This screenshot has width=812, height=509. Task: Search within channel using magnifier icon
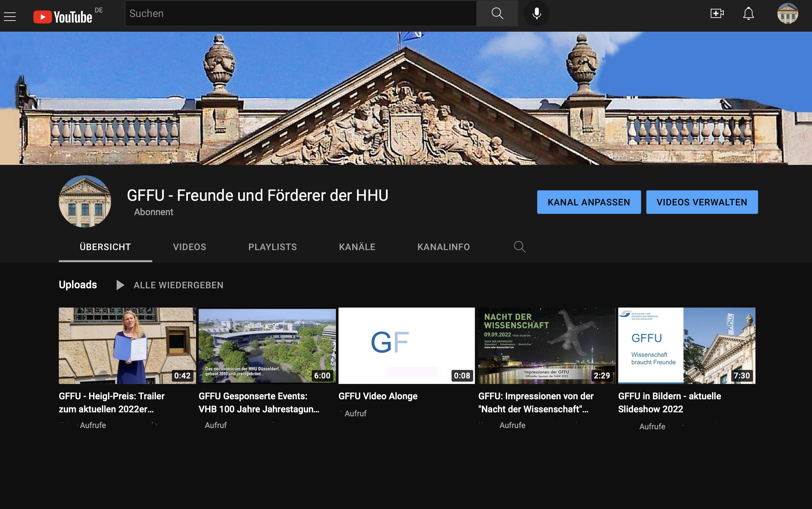point(519,247)
